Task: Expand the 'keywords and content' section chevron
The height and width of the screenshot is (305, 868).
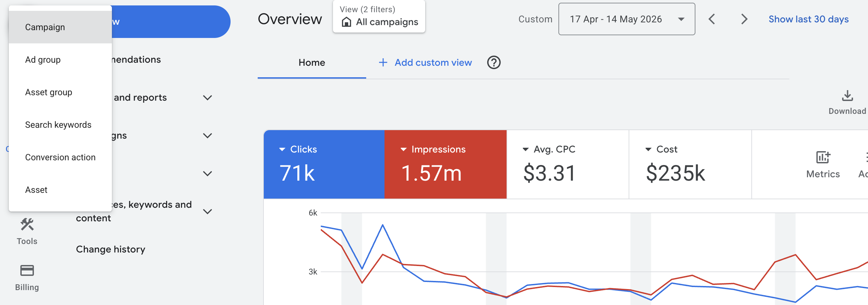Action: (x=208, y=211)
